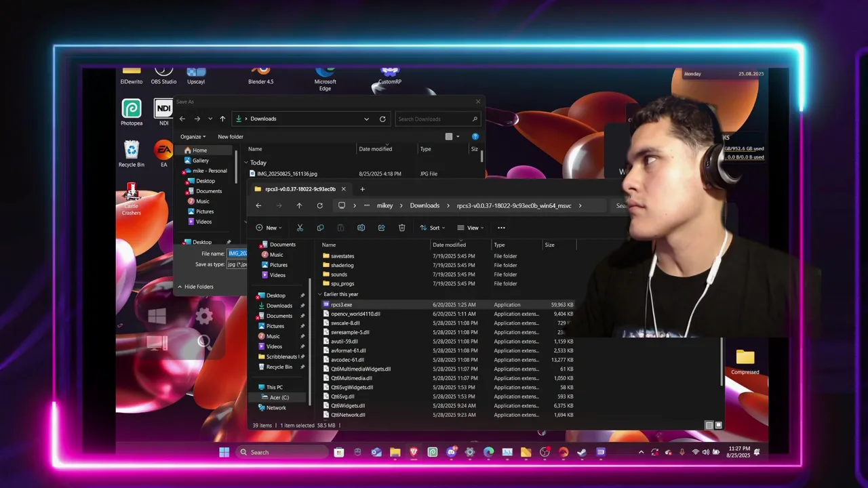
Task: Click the up arrow in Save As dialog
Action: [x=222, y=119]
